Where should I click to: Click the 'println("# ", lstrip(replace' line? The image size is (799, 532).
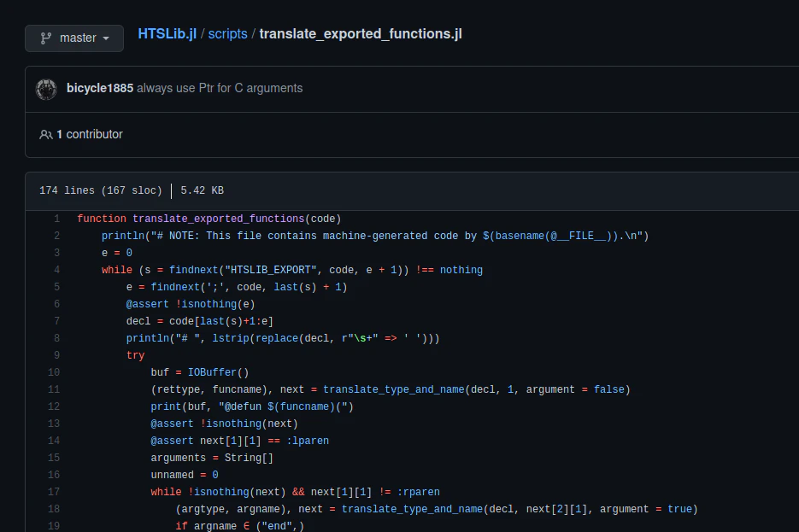[283, 338]
